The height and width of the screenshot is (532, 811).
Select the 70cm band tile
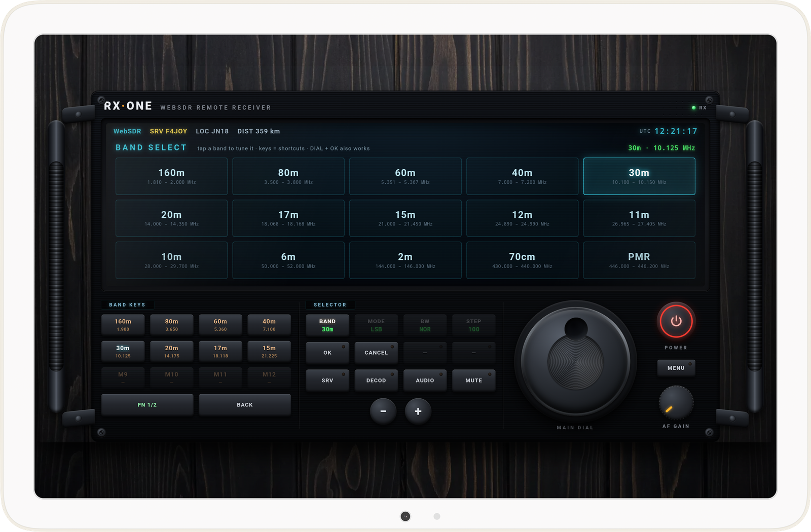[522, 260]
